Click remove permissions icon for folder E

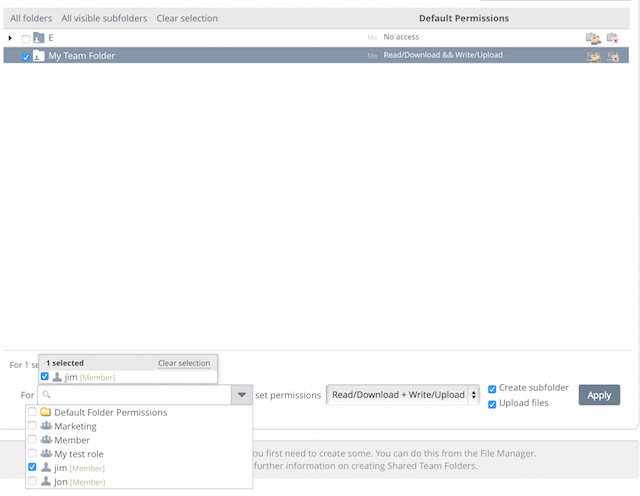[x=612, y=38]
